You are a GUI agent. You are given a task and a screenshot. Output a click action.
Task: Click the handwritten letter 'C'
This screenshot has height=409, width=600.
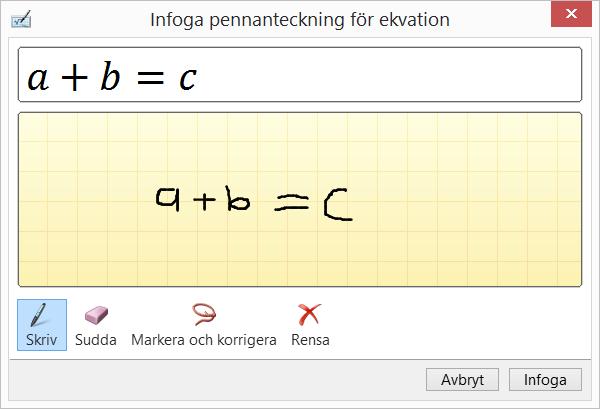[x=337, y=205]
